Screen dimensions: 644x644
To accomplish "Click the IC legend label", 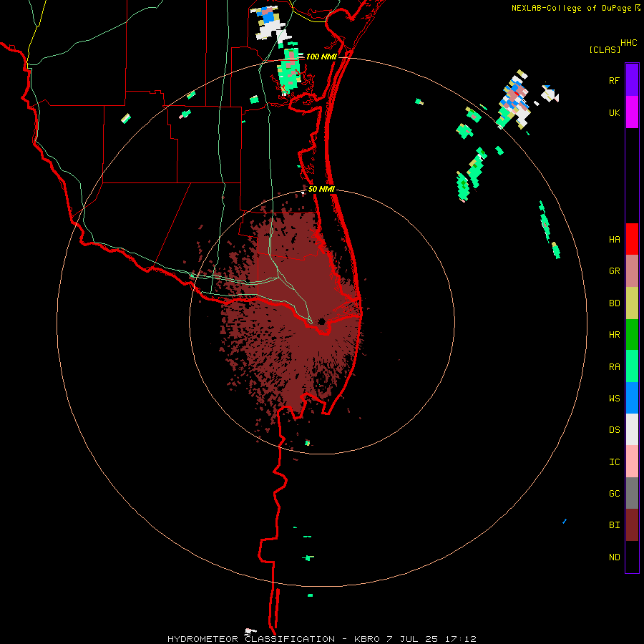I will [x=614, y=462].
